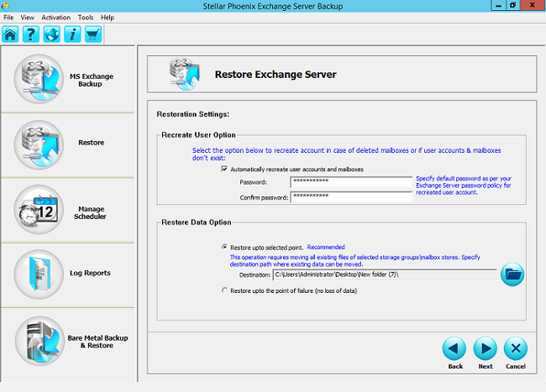
Task: Select the Restore sidebar icon
Action: tap(39, 145)
